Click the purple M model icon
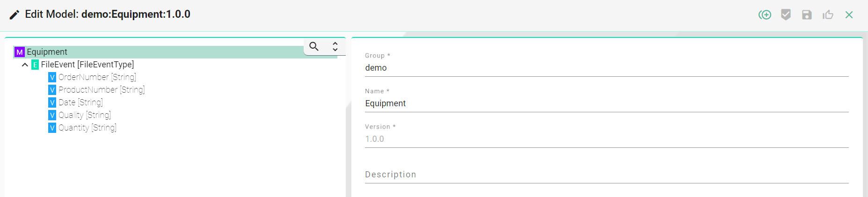This screenshot has height=197, width=868. tap(19, 52)
